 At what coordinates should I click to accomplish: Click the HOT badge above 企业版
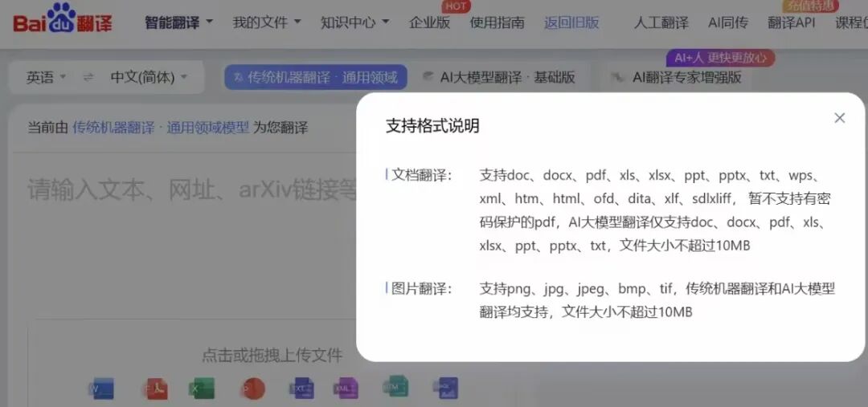(456, 6)
